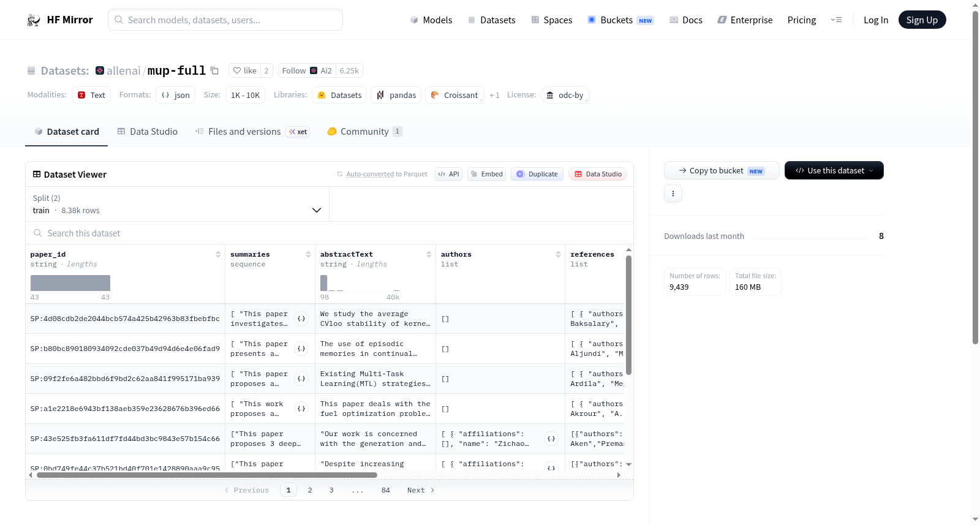
Task: Click the Copy to bucket button
Action: point(722,170)
